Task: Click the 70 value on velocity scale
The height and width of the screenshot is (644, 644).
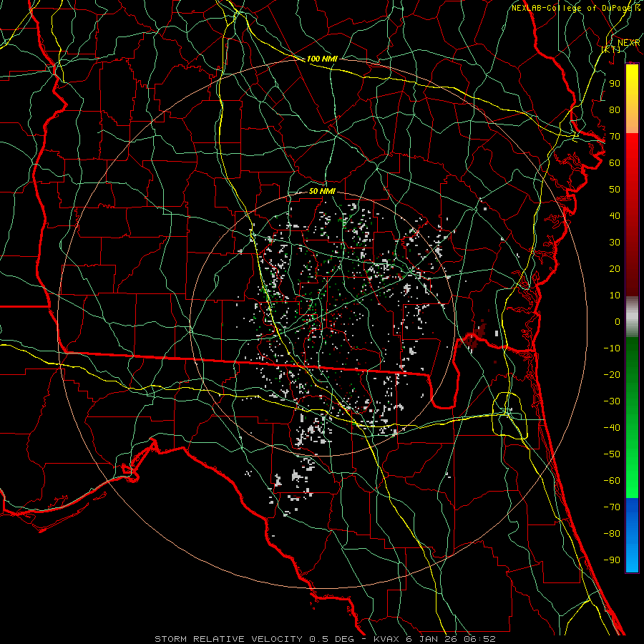Action: [615, 137]
